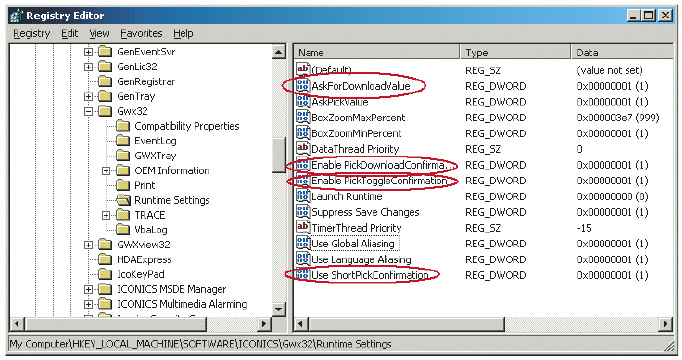Click the Data column header
682x360 pixels.
click(622, 53)
